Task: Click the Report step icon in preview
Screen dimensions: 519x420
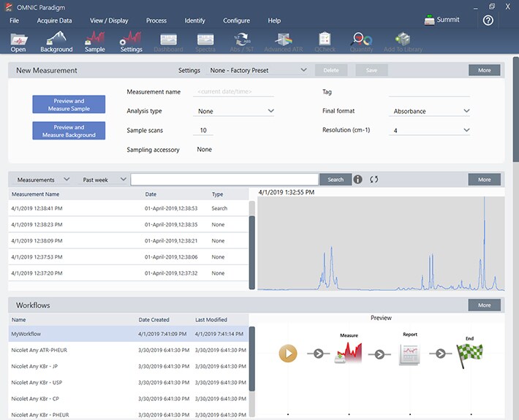Action: tap(409, 354)
